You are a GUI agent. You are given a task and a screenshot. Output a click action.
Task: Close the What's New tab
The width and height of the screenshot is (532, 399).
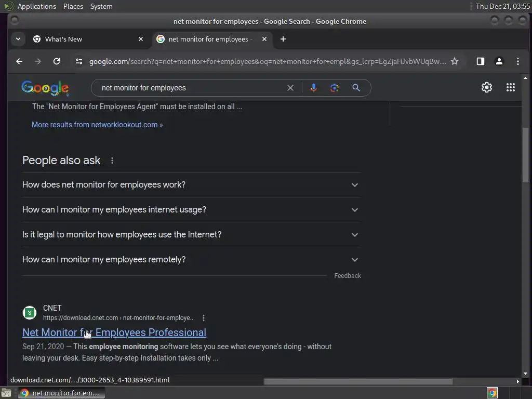[141, 39]
